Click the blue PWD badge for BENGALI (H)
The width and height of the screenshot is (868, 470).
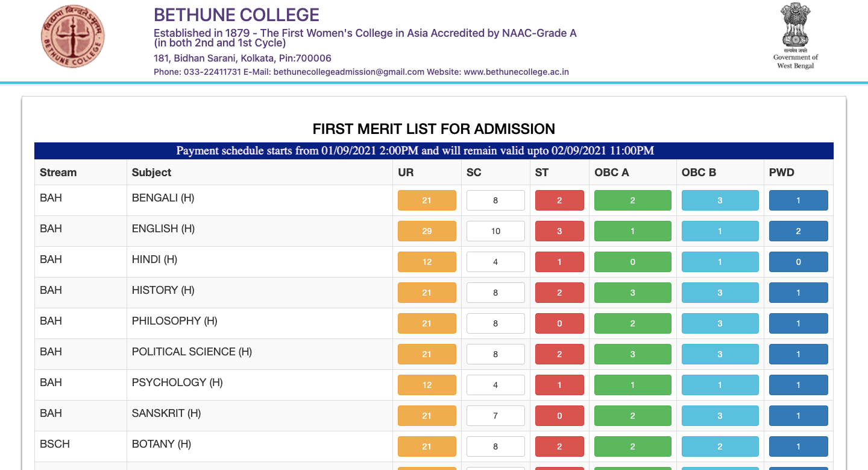tap(798, 200)
